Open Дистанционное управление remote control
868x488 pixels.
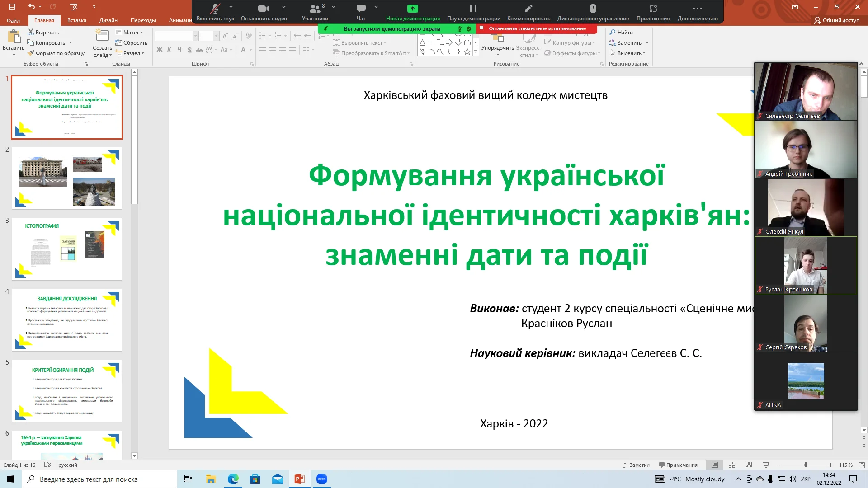[x=593, y=12]
